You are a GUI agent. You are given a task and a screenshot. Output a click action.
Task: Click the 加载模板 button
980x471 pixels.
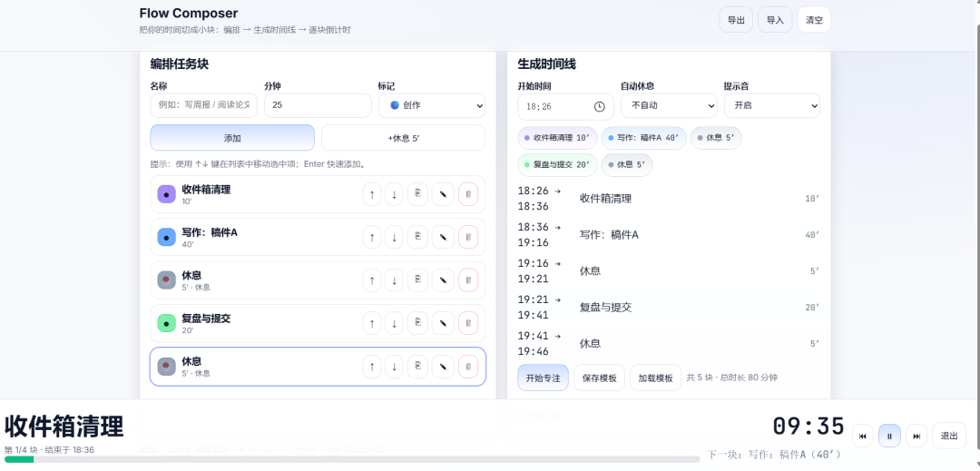[656, 378]
